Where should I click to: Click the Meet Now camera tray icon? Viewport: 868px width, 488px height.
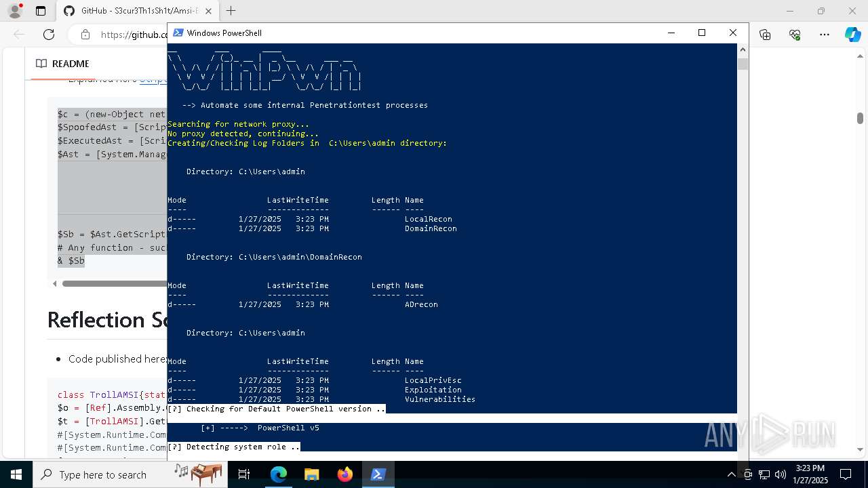coord(747,474)
